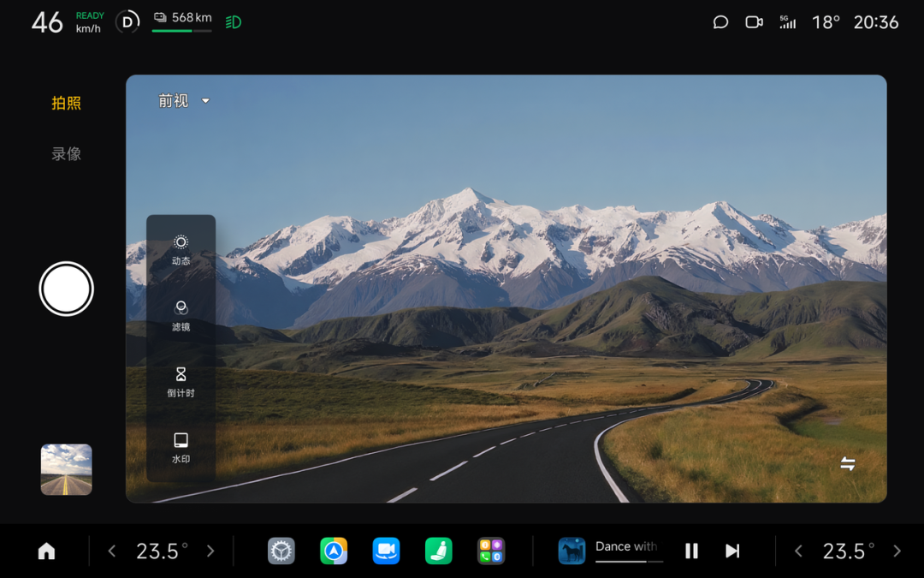This screenshot has width=924, height=578.
Task: Open the Settings gear app
Action: [281, 551]
